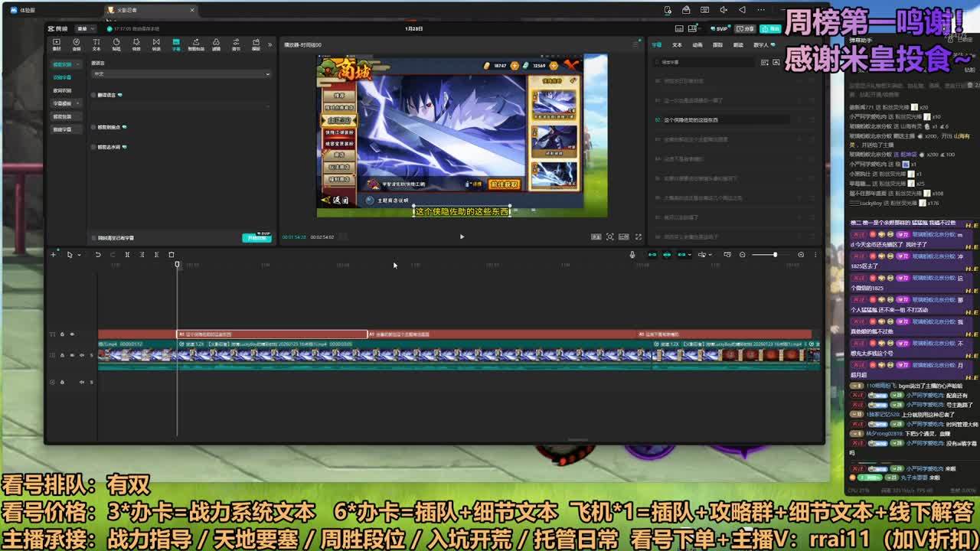This screenshot has width=980, height=551.
Task: Enter fullscreen preview in the player
Action: pyautogui.click(x=639, y=237)
